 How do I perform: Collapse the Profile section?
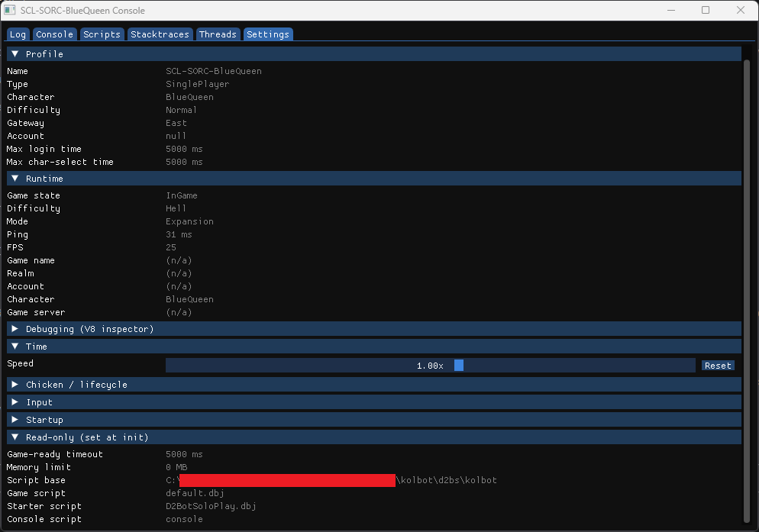(373, 53)
